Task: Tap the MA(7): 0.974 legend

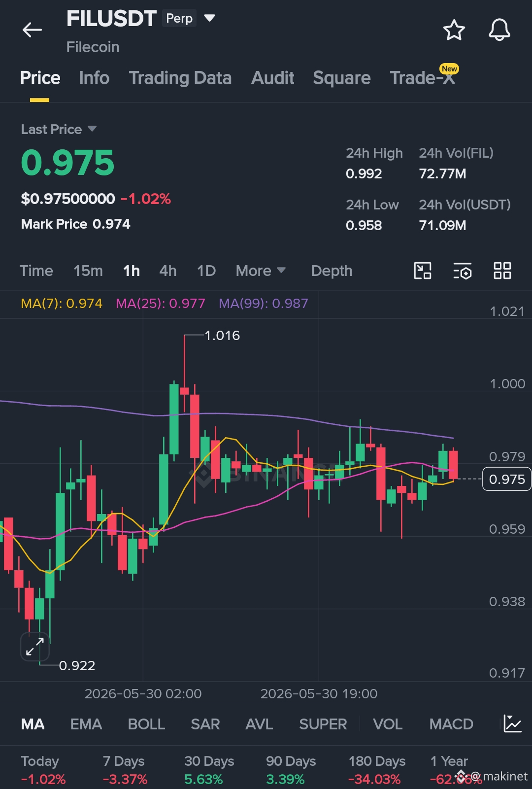Action: click(62, 303)
